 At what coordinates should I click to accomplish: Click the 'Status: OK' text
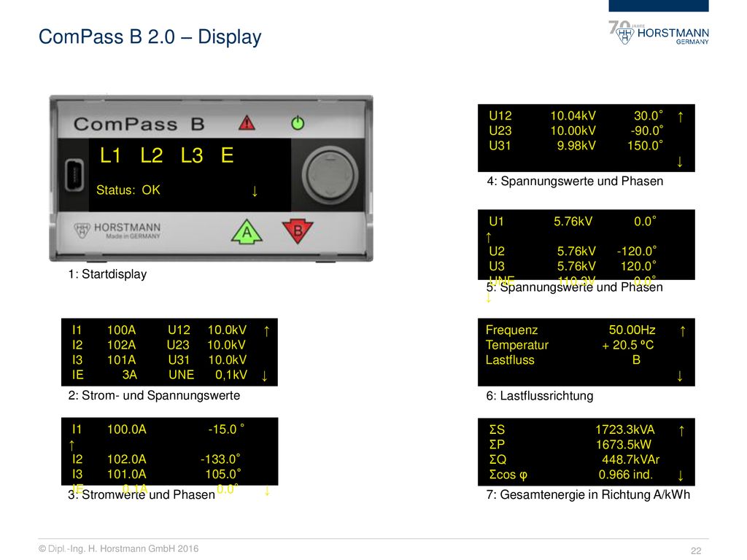tap(128, 190)
